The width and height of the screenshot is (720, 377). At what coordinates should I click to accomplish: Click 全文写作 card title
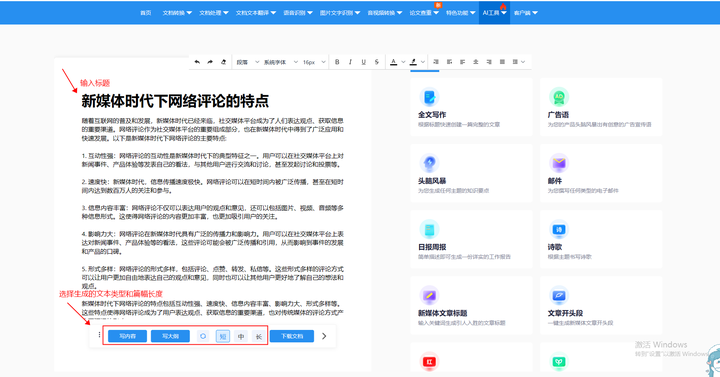pyautogui.click(x=432, y=115)
